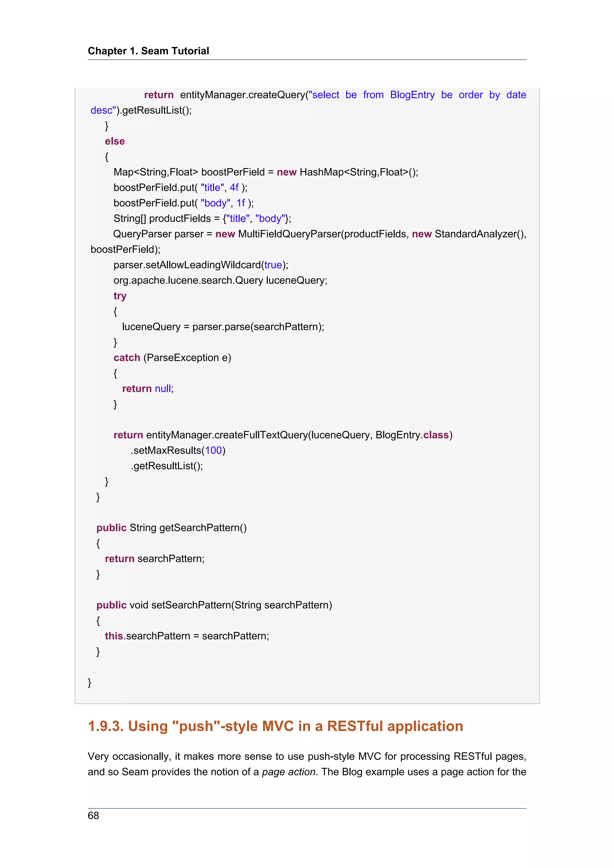Image resolution: width=614 pixels, height=868 pixels.
Task: Click the page number 68
Action: pyautogui.click(x=93, y=816)
